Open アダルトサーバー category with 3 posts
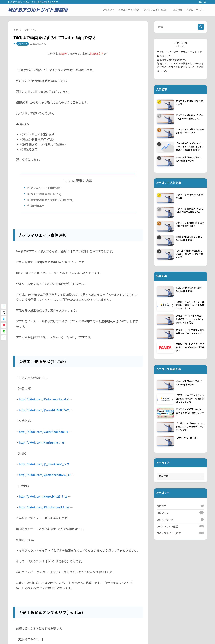This screenshot has width=215, height=644. tap(180, 519)
